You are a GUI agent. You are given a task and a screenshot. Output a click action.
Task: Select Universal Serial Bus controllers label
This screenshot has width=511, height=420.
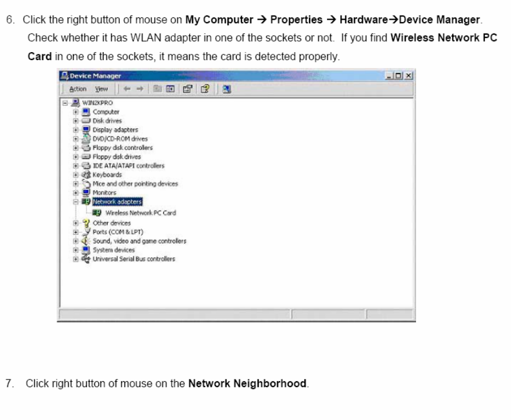point(134,259)
